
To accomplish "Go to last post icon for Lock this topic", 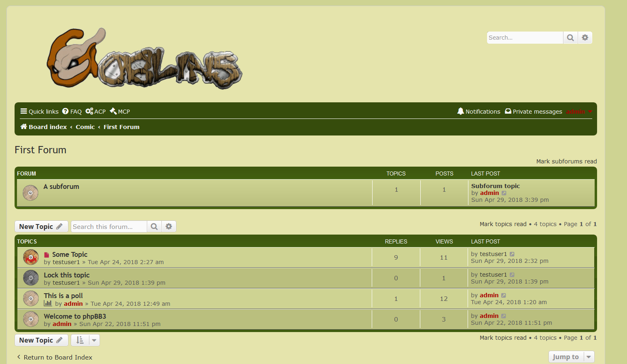I will point(512,275).
